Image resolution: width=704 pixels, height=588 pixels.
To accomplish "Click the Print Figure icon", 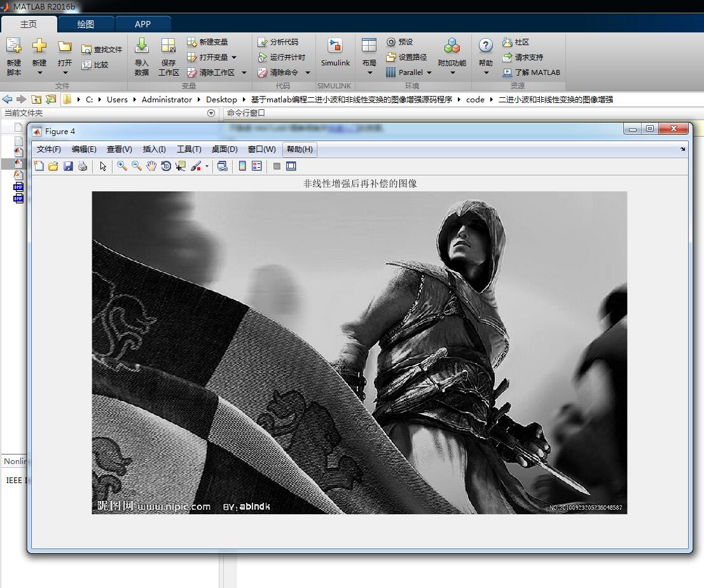I will [x=83, y=166].
